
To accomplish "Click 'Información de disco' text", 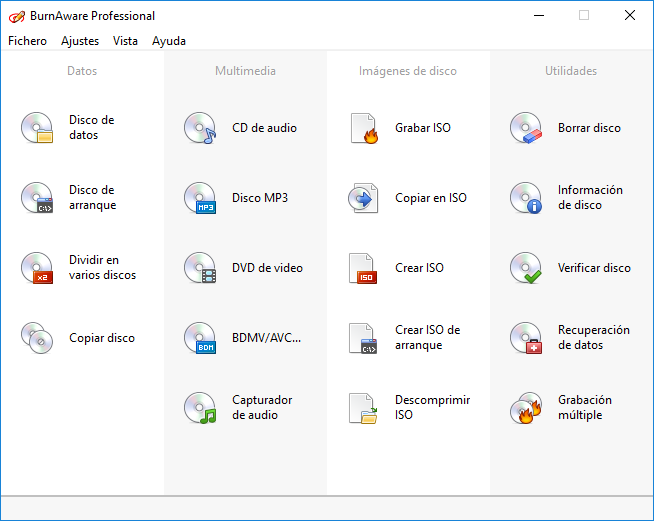I will coord(591,197).
